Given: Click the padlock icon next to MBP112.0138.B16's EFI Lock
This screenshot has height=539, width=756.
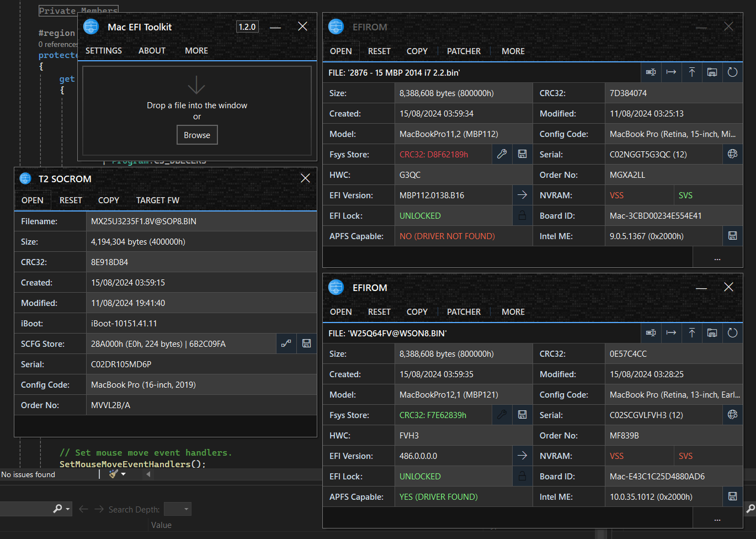Looking at the screenshot, I should coord(522,216).
